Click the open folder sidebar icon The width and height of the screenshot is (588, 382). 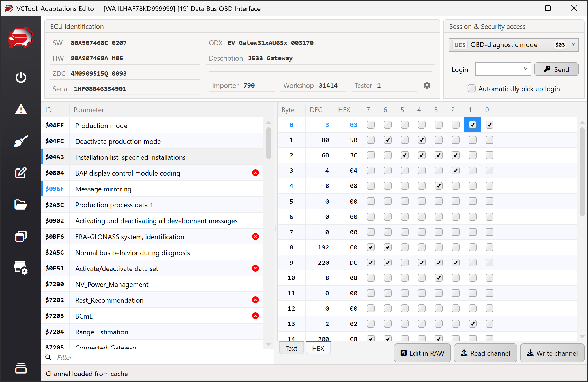pos(21,204)
